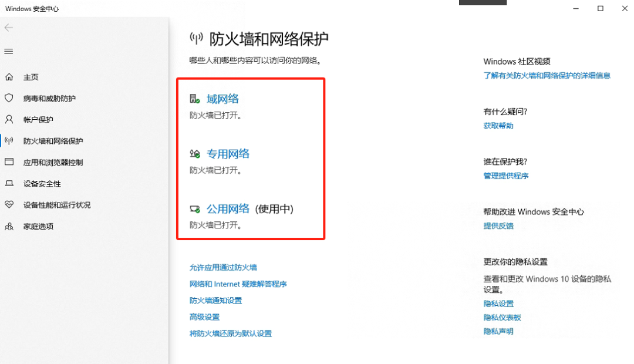This screenshot has height=364, width=634.
Task: Open 专用网络 firewall settings
Action: (228, 154)
